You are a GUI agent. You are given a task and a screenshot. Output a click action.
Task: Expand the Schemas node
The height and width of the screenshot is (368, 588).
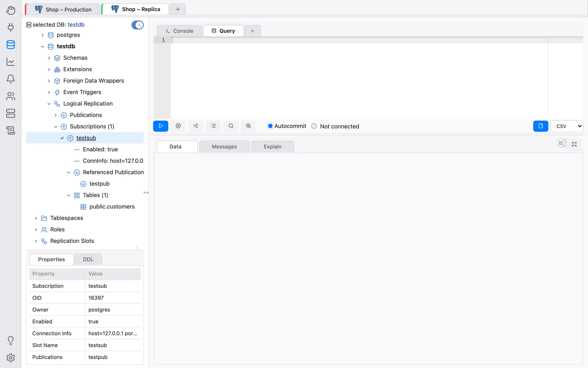[49, 58]
